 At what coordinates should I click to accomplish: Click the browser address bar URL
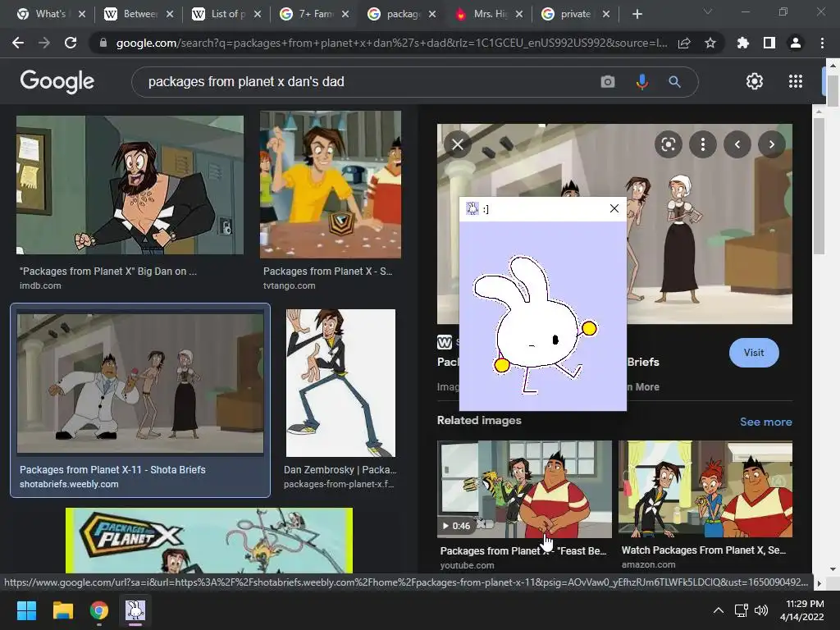click(391, 43)
